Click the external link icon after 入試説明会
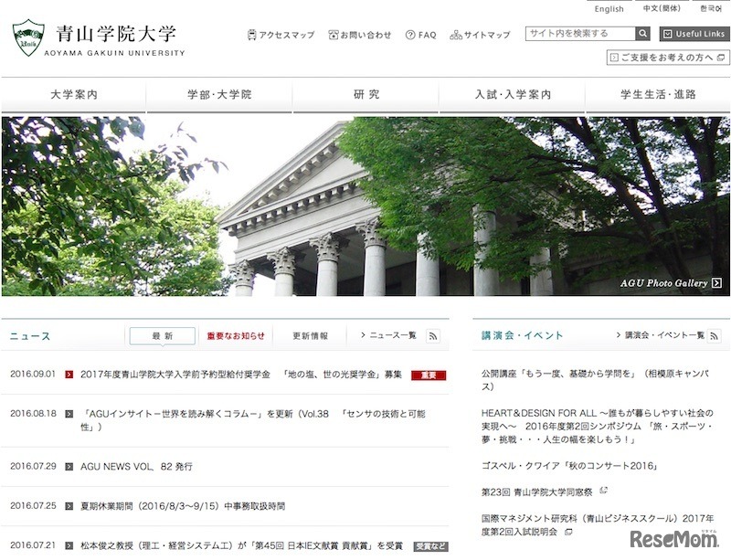731x560 pixels. 567,532
